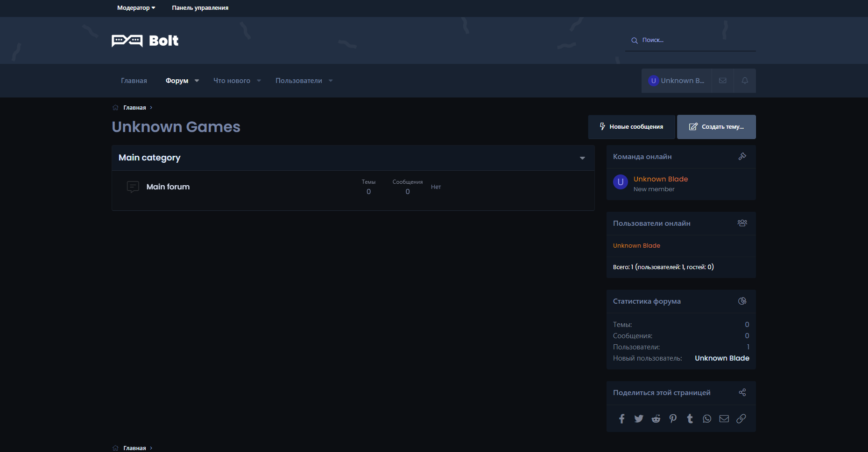Click the Создать тему button
Image resolution: width=868 pixels, height=452 pixels.
(716, 127)
